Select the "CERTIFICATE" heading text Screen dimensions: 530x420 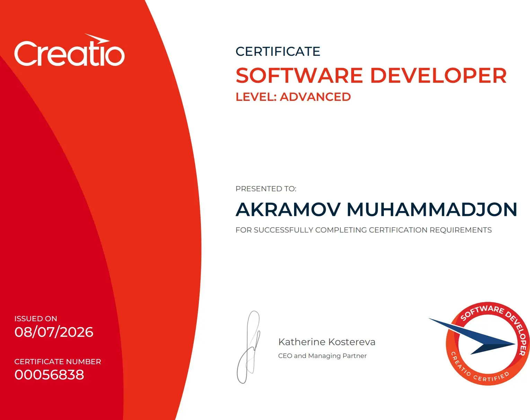tap(278, 52)
